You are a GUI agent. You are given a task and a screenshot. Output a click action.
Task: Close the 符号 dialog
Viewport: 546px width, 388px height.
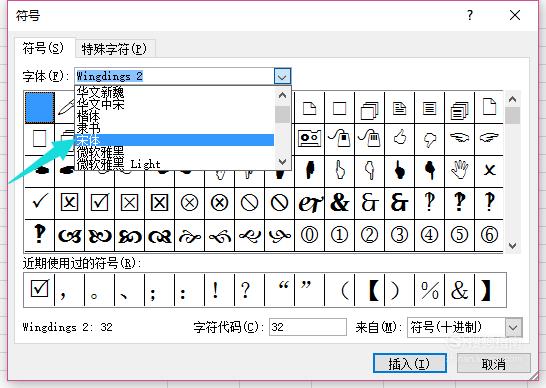pyautogui.click(x=515, y=15)
